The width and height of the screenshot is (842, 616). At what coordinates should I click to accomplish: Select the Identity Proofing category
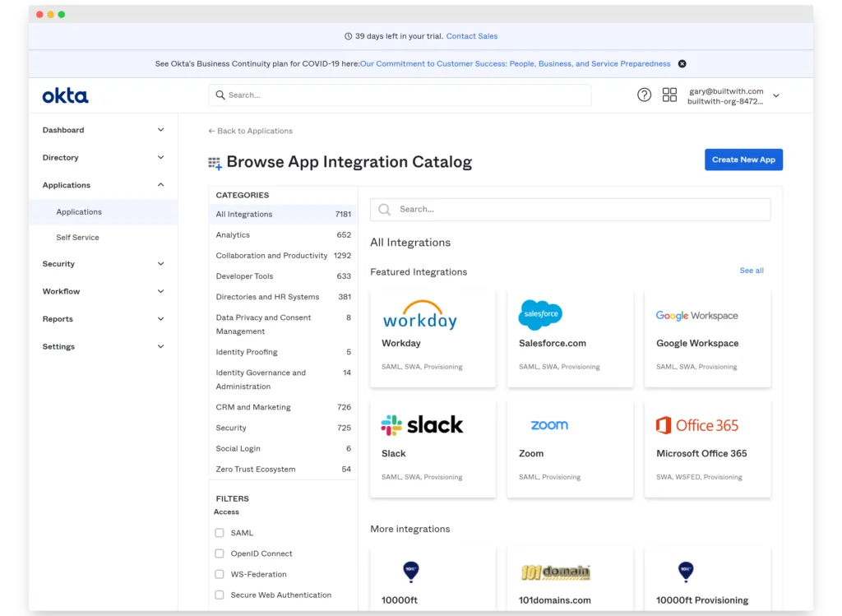click(x=283, y=352)
